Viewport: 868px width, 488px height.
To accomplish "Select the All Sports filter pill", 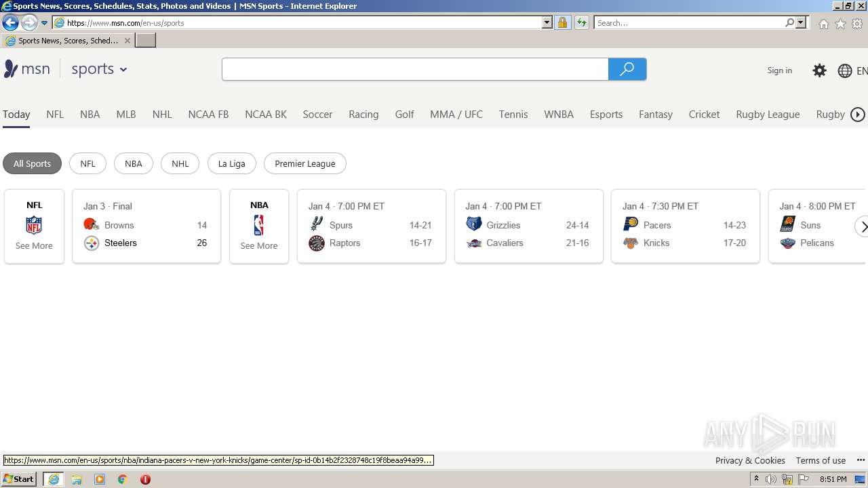I will pos(32,163).
